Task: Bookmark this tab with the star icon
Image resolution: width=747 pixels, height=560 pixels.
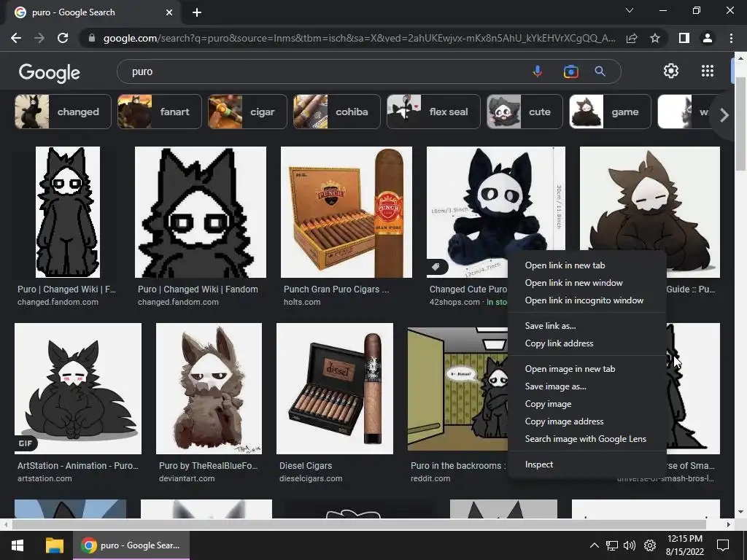Action: pyautogui.click(x=655, y=38)
